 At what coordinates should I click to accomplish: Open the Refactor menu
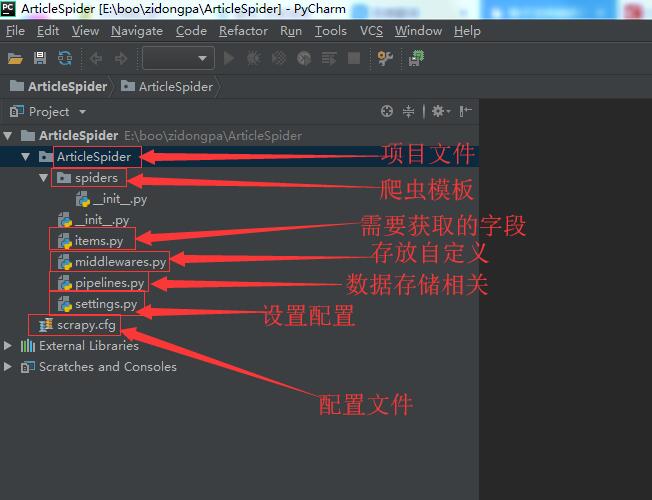[x=243, y=31]
